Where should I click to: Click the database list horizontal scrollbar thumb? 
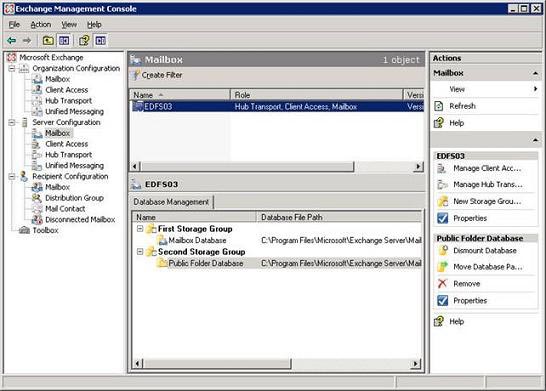point(217,364)
